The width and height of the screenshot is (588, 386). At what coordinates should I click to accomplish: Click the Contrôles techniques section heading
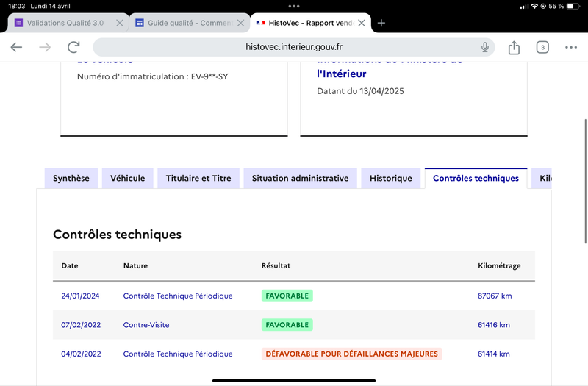118,235
